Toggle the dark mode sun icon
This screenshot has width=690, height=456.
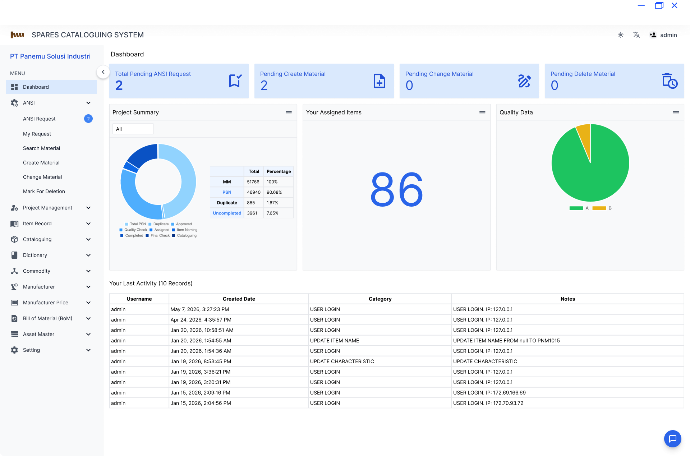pos(620,35)
